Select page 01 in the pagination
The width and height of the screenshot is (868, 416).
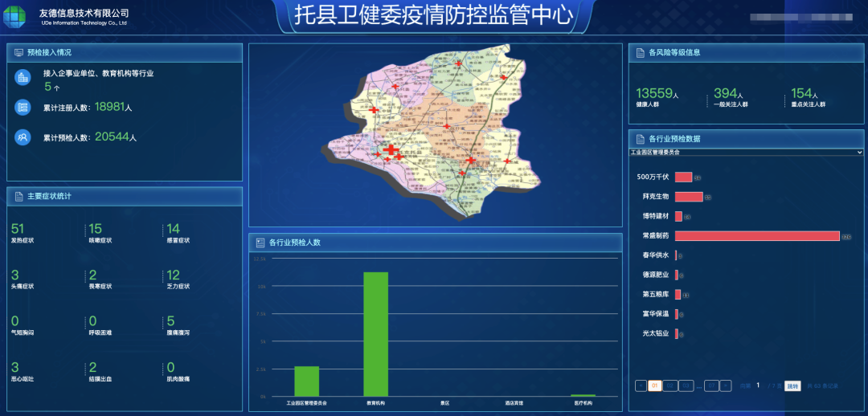(x=655, y=385)
